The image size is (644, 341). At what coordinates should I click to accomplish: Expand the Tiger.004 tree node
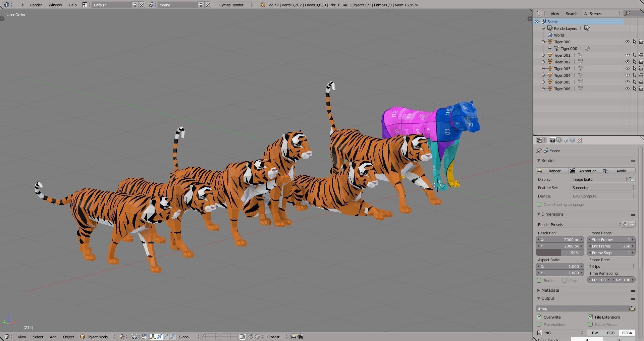(x=543, y=75)
